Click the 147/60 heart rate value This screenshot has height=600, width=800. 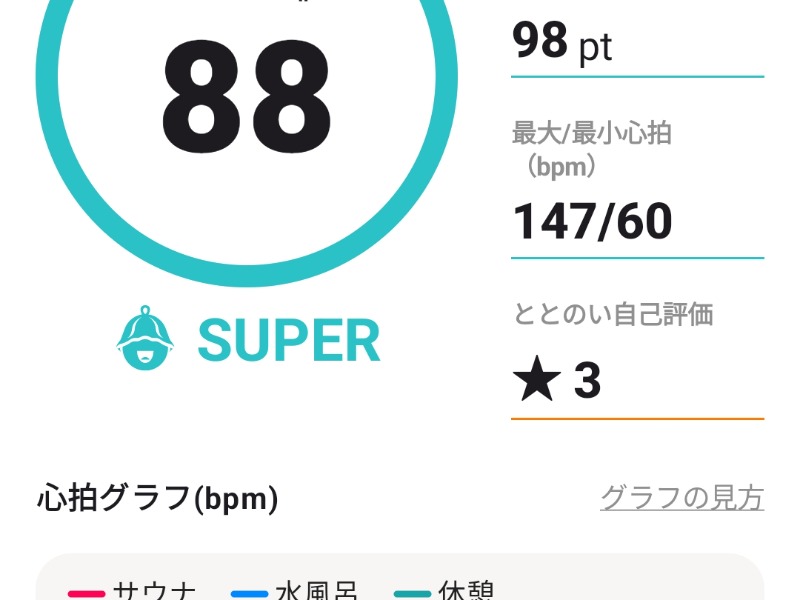tap(592, 221)
